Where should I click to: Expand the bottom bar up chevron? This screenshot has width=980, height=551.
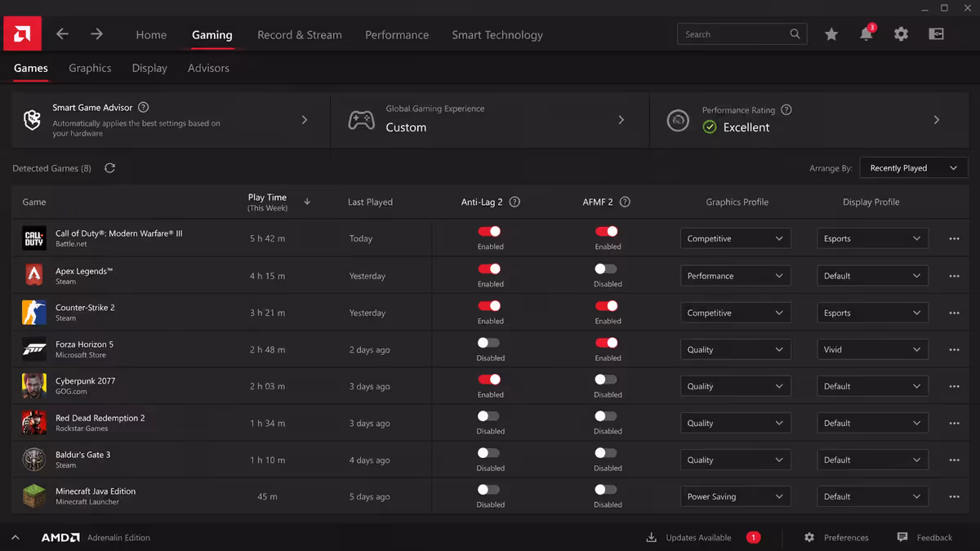pos(15,537)
